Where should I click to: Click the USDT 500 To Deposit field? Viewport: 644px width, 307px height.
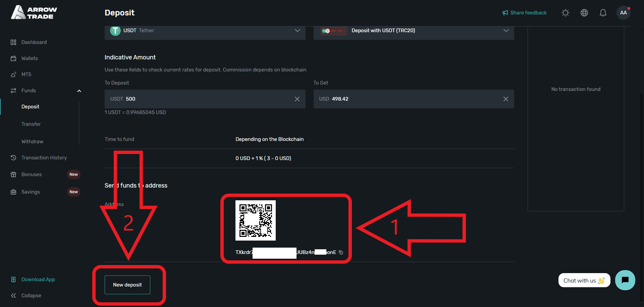click(205, 99)
